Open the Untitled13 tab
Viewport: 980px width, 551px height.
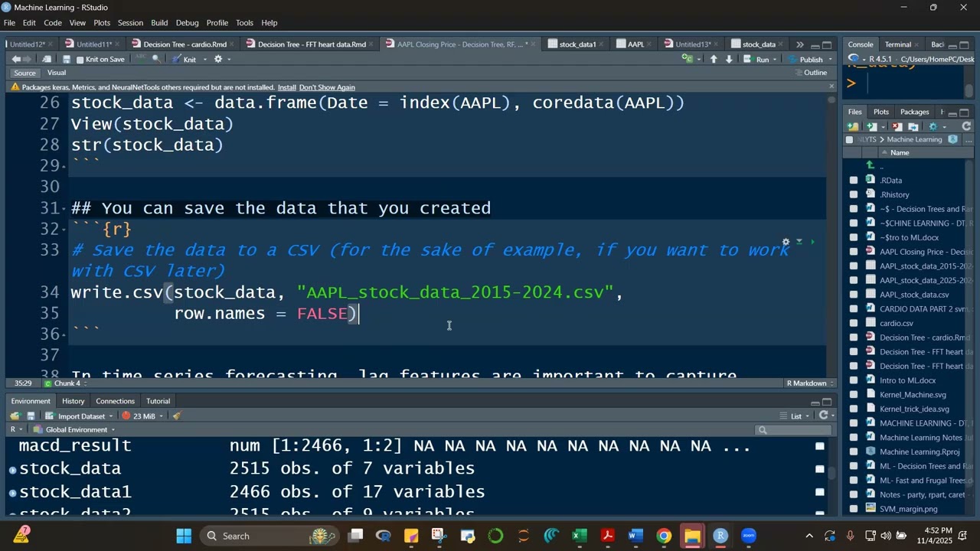click(x=693, y=44)
